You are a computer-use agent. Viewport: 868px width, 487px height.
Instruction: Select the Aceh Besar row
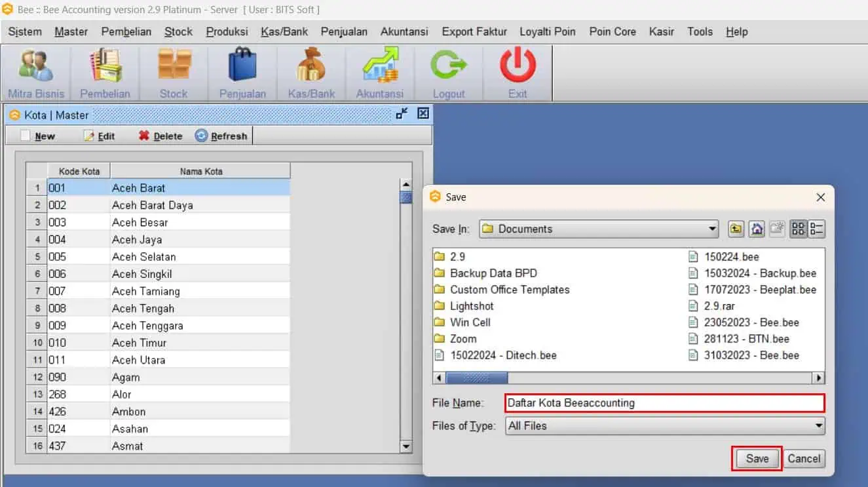(158, 222)
